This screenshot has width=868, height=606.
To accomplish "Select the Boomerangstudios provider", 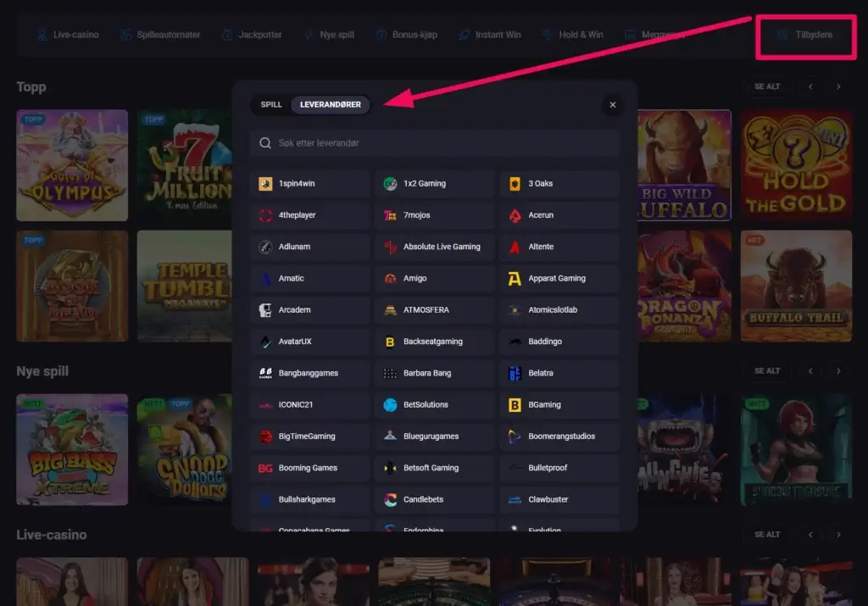I will (559, 436).
